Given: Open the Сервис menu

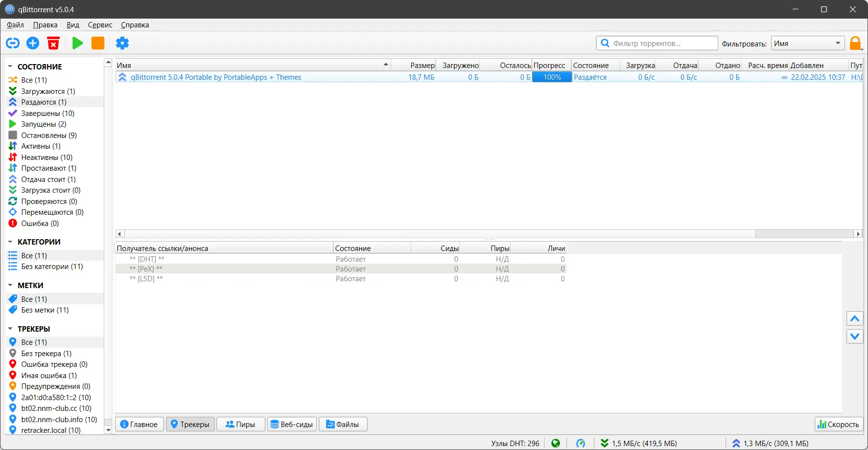Looking at the screenshot, I should coord(100,25).
